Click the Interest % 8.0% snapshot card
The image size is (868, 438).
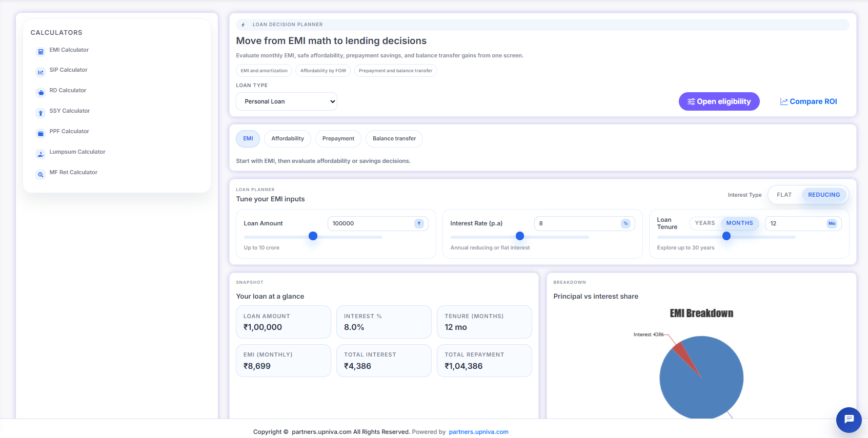[384, 322]
